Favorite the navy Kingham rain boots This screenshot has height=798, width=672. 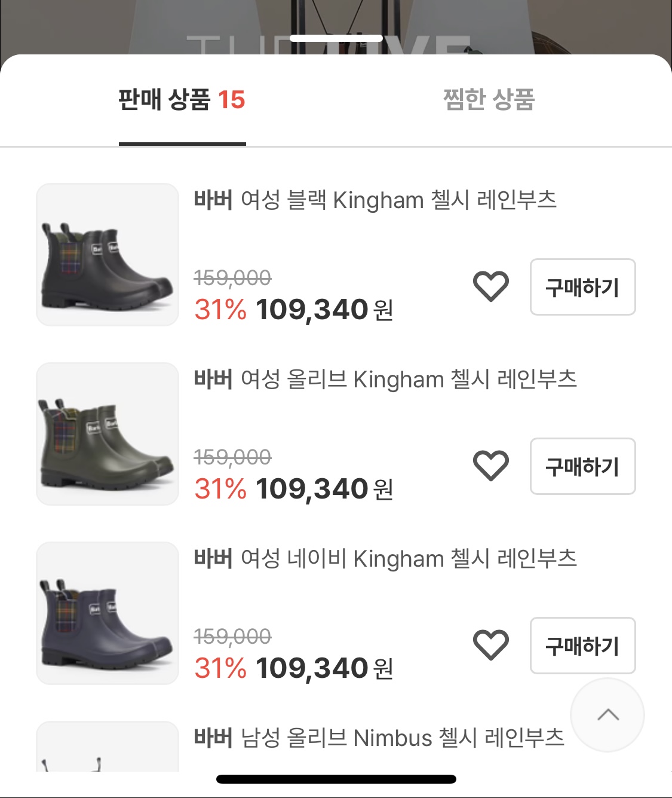click(490, 645)
